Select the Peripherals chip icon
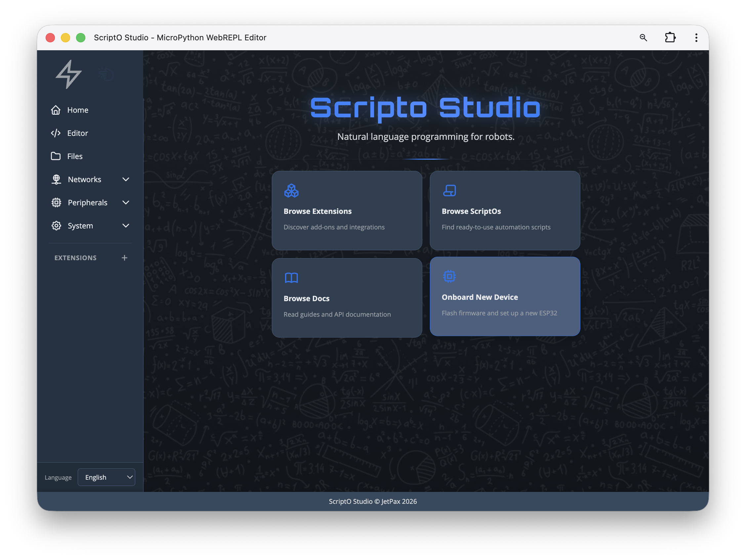 pos(56,202)
